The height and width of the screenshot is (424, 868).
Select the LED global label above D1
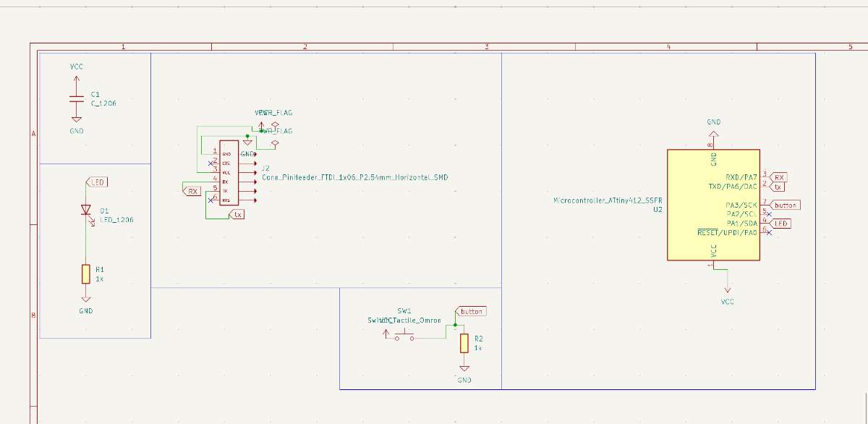(97, 182)
